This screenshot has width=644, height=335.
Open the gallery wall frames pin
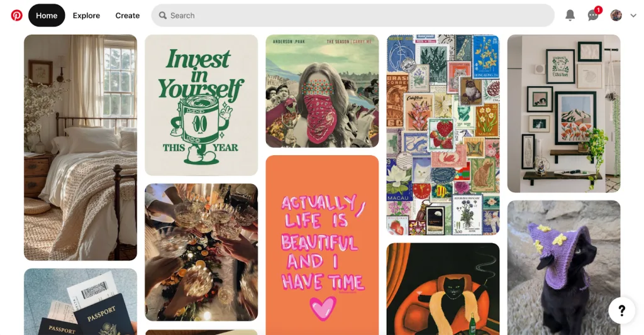tap(563, 113)
